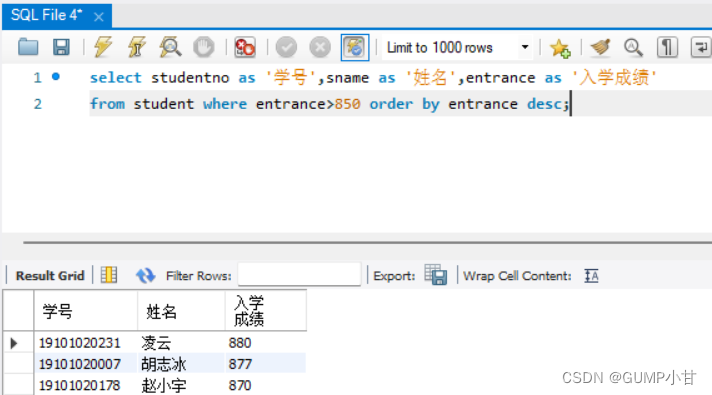Select cell 赵小宇
Image resolution: width=712 pixels, height=395 pixels.
pyautogui.click(x=181, y=385)
